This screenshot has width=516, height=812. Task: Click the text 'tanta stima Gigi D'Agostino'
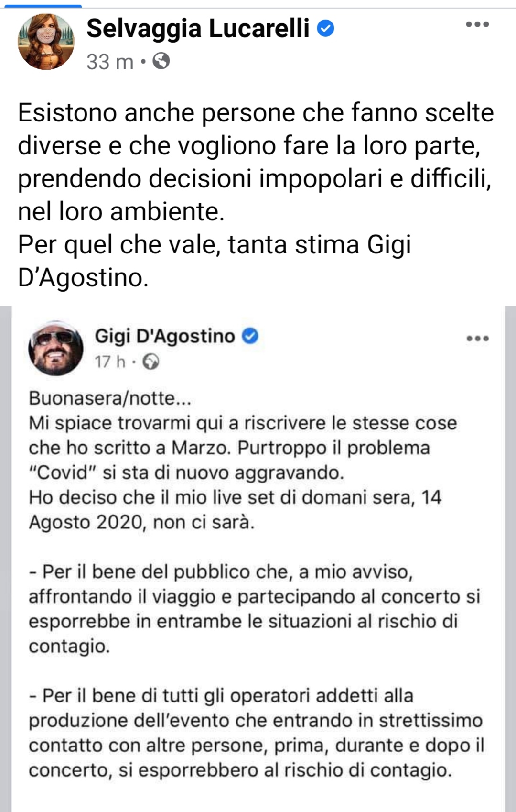coord(215,261)
